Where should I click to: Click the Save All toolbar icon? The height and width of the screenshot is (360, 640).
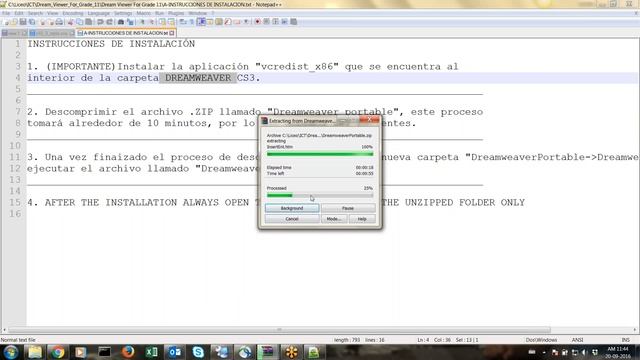coord(32,22)
